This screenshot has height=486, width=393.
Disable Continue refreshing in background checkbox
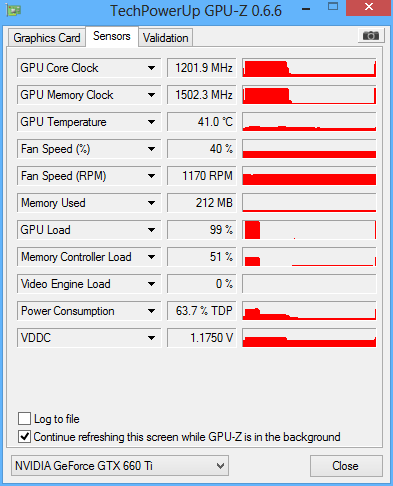(24, 437)
